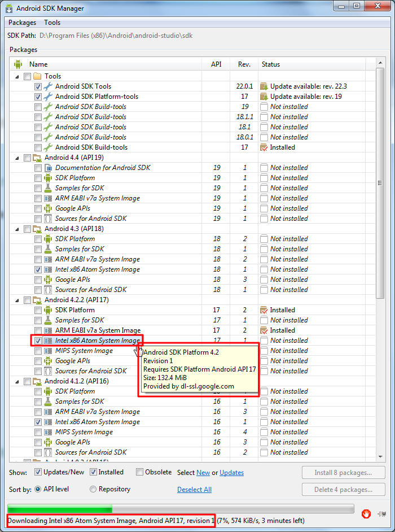
Task: Click the Documentation for Android SDK icon
Action: tap(48, 168)
